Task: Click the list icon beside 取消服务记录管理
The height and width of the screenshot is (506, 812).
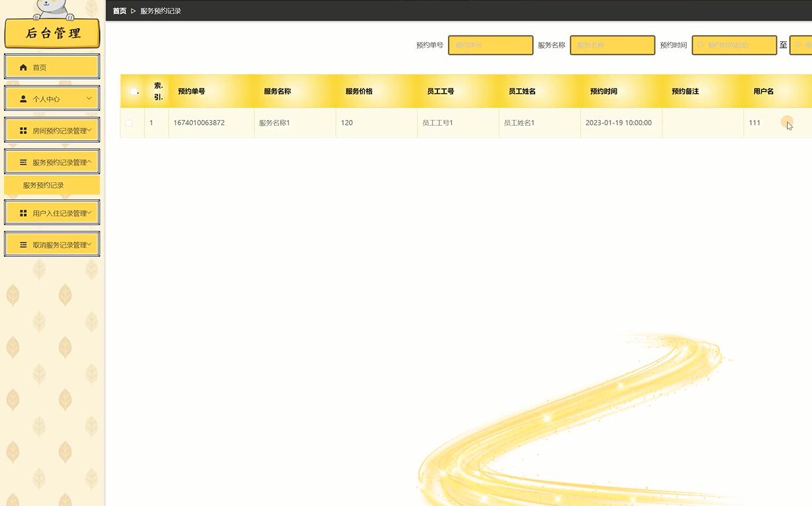Action: coord(24,244)
